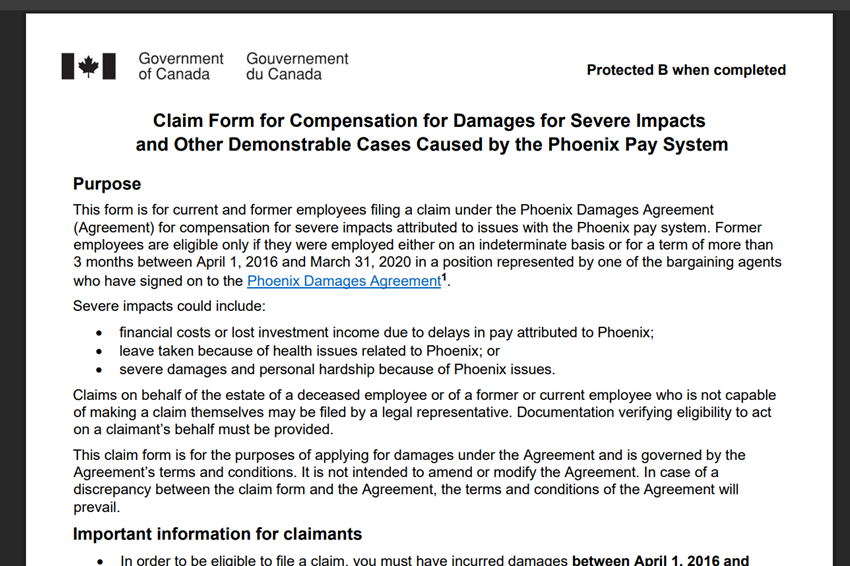The width and height of the screenshot is (850, 566).
Task: Click the 'Severe impacts could include:' line
Action: coord(169,306)
